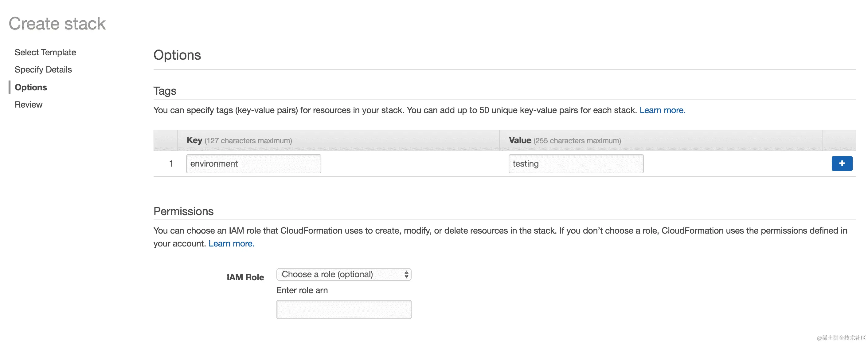Open Learn more about IAM permissions
The image size is (868, 343).
click(x=231, y=243)
